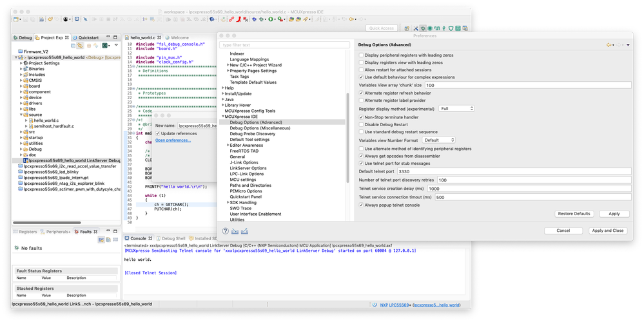
Task: Check Allow restart for attached sessions
Action: pos(361,70)
